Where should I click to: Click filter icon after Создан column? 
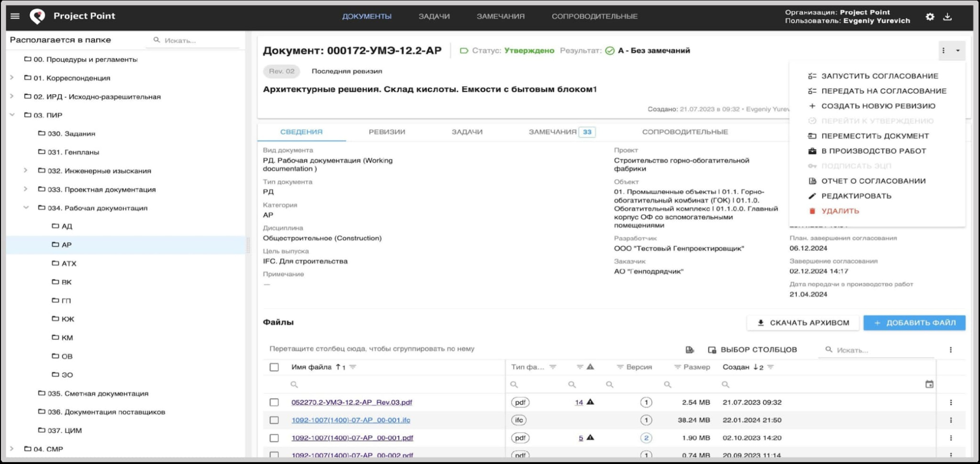tap(770, 367)
